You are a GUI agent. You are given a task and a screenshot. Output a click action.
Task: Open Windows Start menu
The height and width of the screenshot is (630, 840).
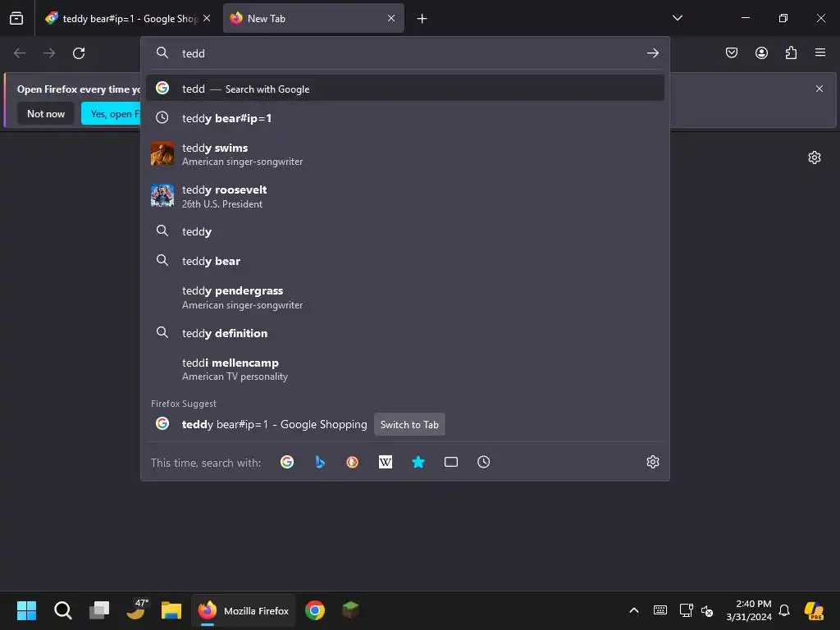[26, 610]
